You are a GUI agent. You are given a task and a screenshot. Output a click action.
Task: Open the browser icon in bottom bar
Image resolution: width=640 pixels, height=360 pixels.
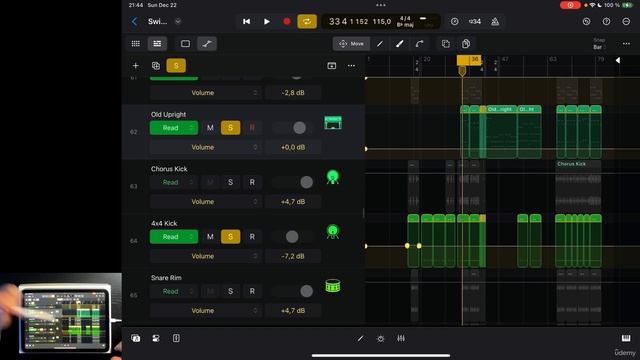click(x=136, y=338)
